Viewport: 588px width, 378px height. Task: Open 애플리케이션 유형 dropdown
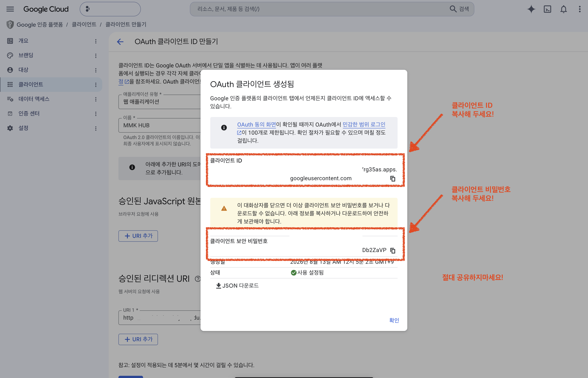pos(160,102)
